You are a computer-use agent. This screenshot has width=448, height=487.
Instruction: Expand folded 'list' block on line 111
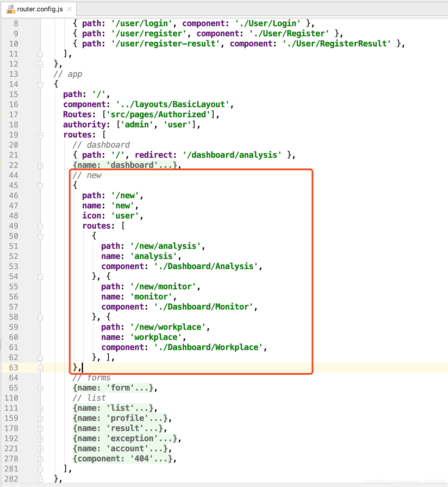(x=40, y=409)
